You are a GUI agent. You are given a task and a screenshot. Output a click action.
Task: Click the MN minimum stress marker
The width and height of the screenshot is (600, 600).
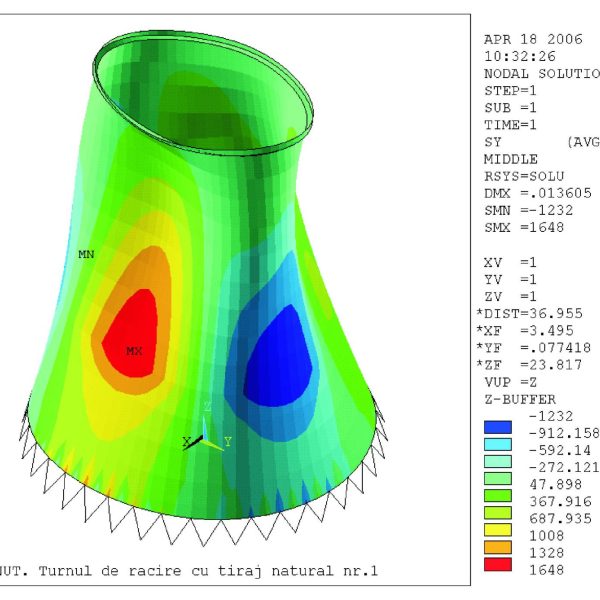pyautogui.click(x=86, y=255)
